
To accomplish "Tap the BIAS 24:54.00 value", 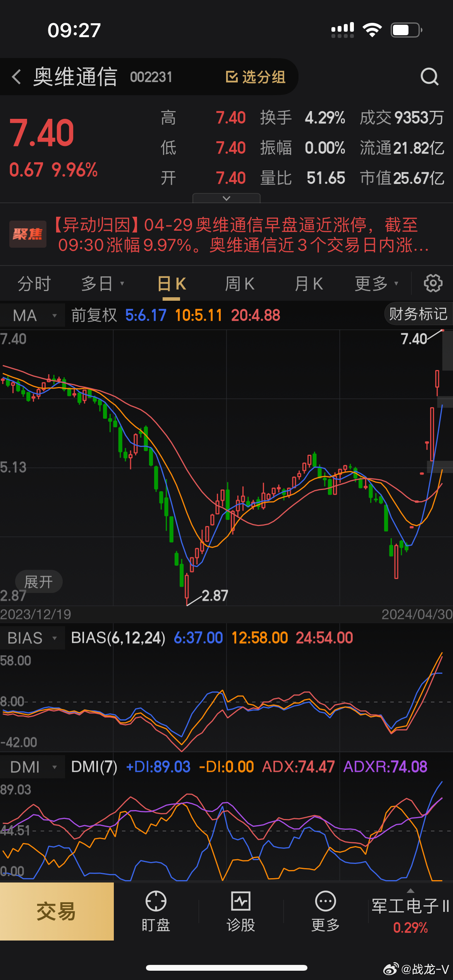I will [x=324, y=638].
